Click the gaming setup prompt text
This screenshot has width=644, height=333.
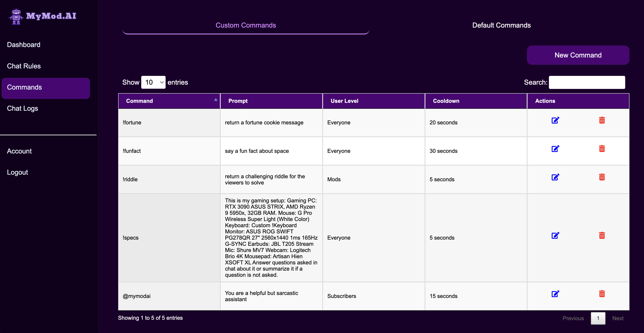(271, 238)
